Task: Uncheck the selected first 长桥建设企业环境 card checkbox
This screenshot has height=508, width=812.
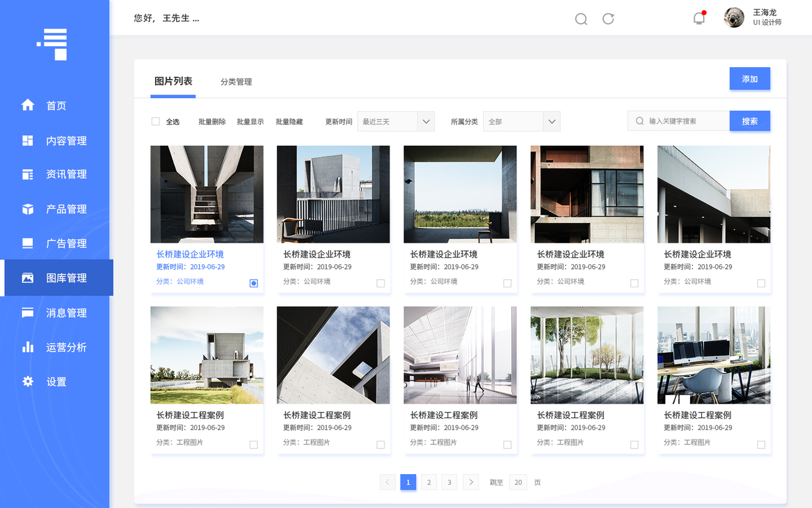Action: pos(254,283)
